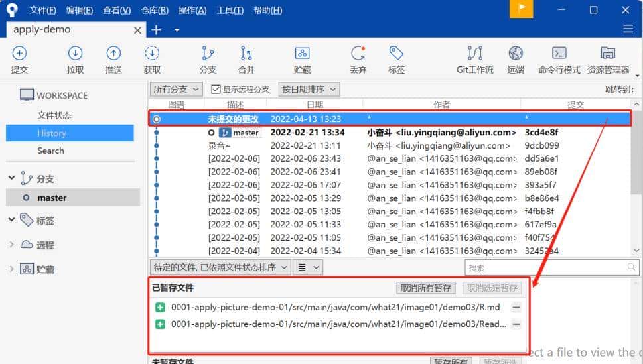Viewport: 643px width, 364px height.
Task: Click the 拉取 (Pull) toolbar icon
Action: [x=75, y=53]
